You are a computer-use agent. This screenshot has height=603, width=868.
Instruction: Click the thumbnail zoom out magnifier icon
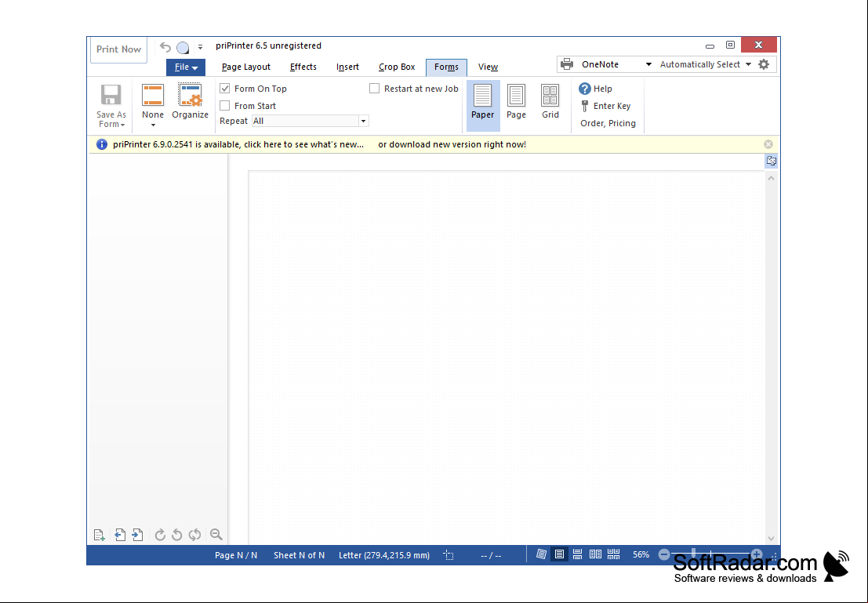(x=216, y=535)
